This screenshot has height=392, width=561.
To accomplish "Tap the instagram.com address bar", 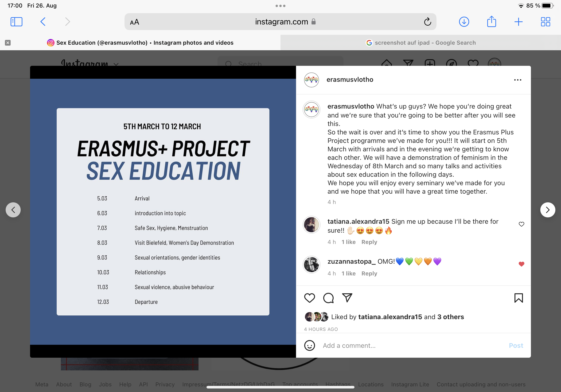I will click(x=280, y=22).
